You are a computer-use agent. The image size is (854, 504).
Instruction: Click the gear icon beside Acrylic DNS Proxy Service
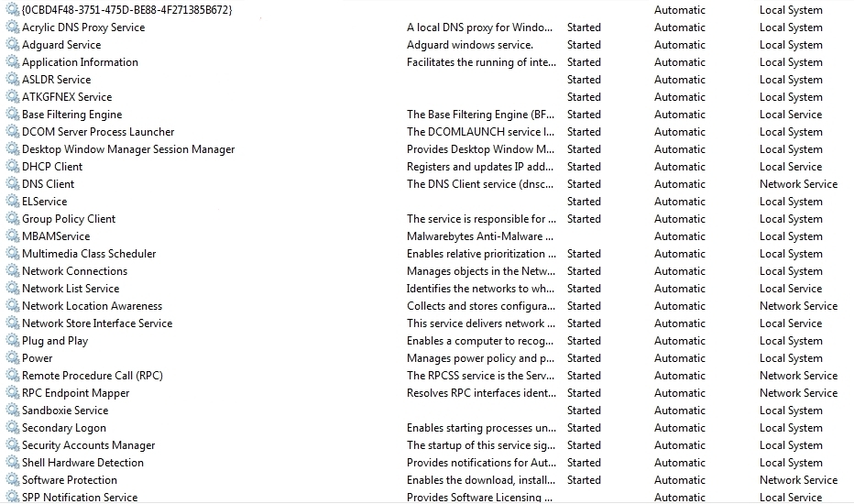point(13,27)
